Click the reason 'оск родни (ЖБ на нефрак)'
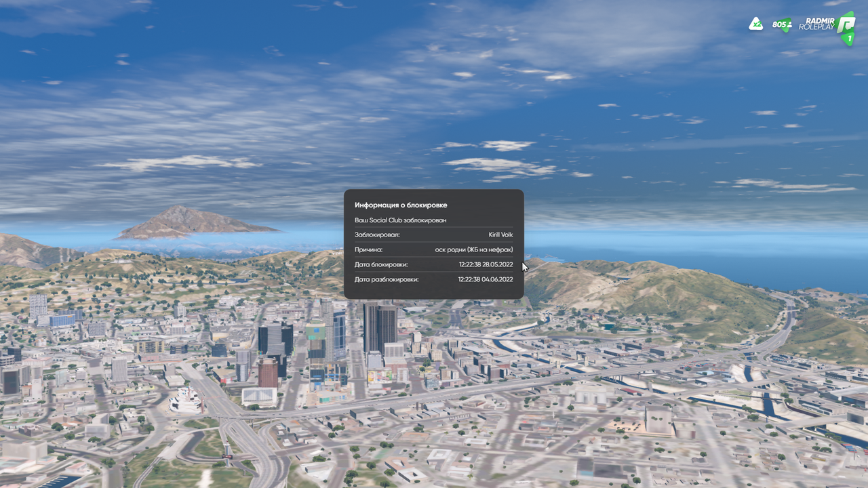 (x=474, y=249)
